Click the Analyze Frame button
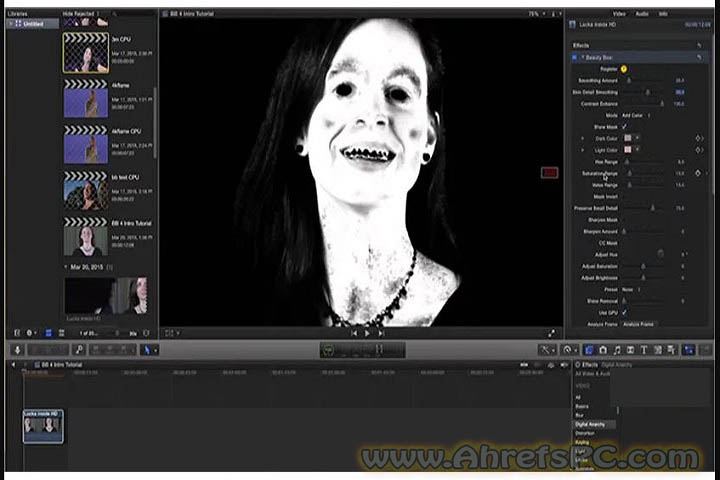The image size is (720, 480). [638, 324]
